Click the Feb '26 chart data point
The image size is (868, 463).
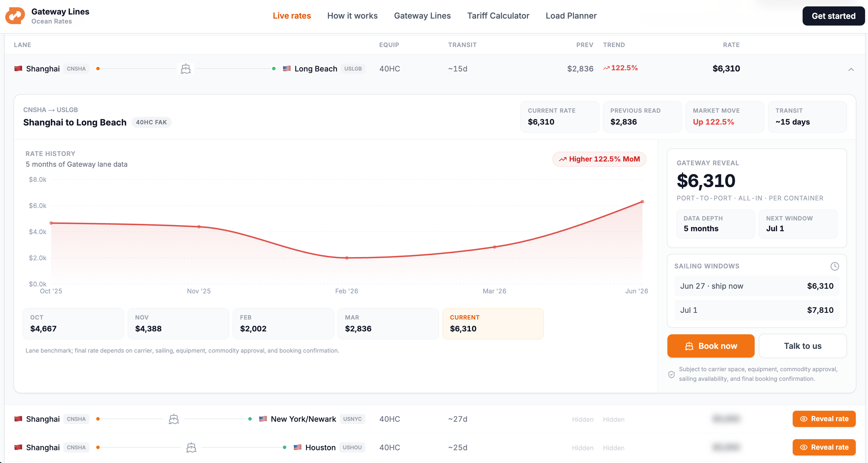pyautogui.click(x=347, y=258)
